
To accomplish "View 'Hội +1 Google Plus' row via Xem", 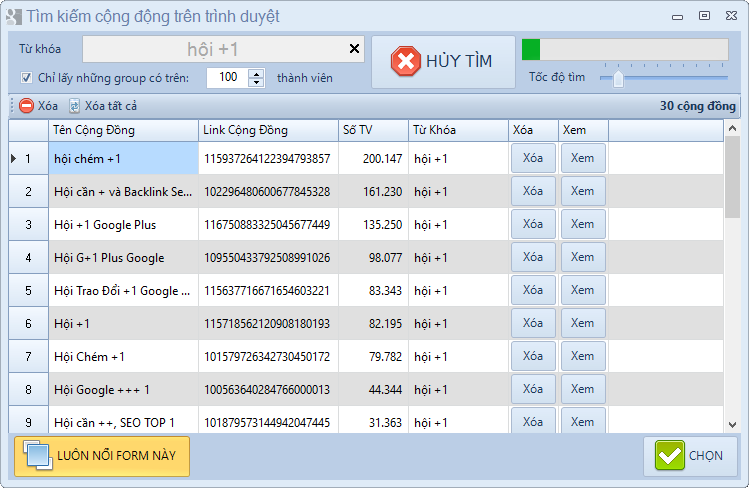I will click(x=583, y=224).
